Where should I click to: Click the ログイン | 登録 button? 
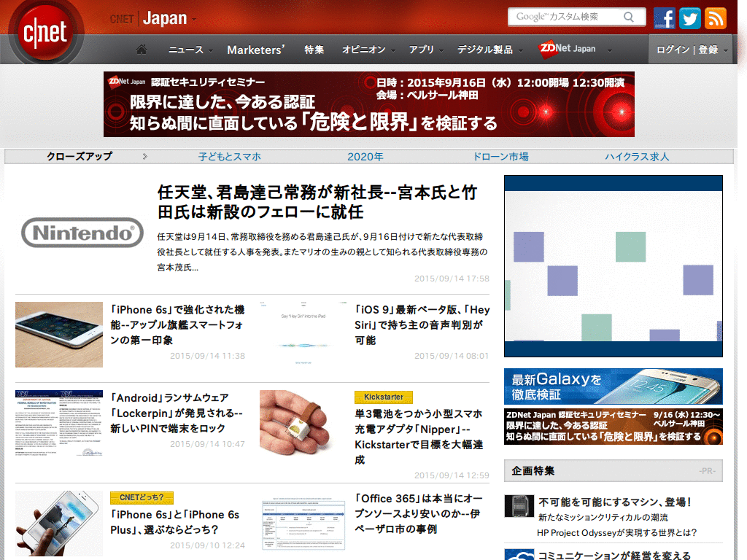[690, 50]
